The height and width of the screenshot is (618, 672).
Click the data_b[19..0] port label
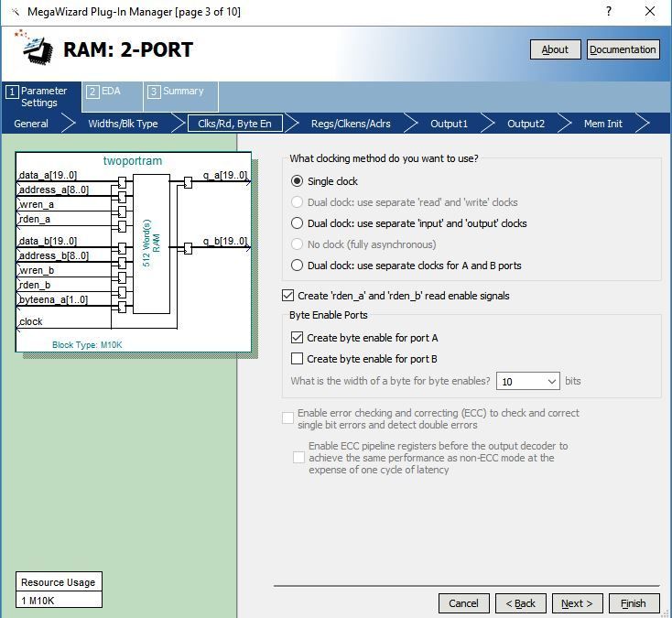point(48,241)
